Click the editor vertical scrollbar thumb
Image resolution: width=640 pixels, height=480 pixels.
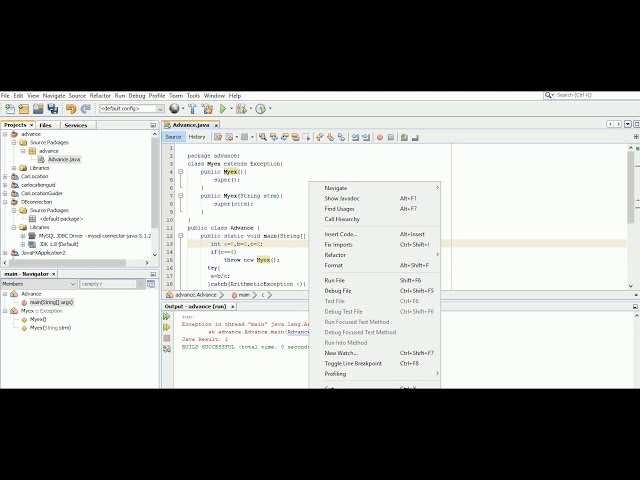[631, 186]
